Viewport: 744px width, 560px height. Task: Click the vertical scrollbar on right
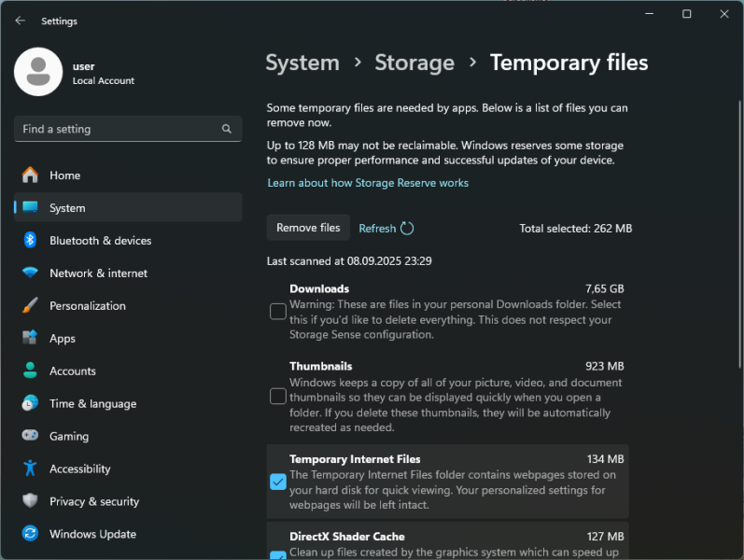pyautogui.click(x=739, y=234)
